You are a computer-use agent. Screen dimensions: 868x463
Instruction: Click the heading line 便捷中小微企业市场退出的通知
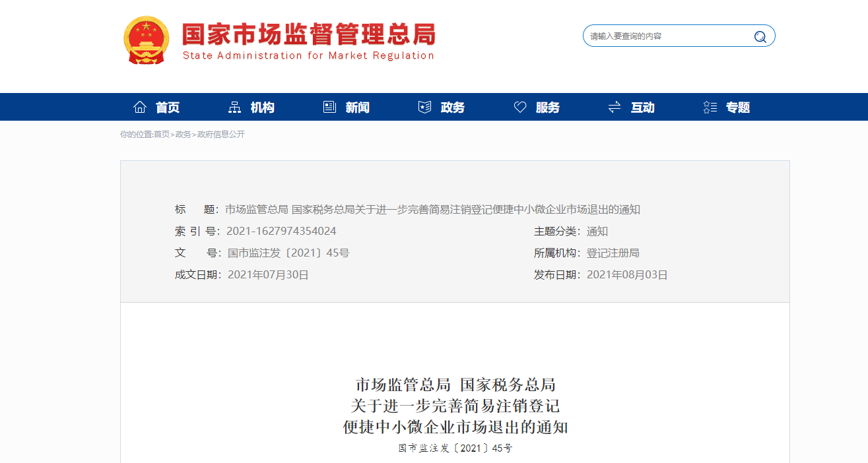pos(455,427)
